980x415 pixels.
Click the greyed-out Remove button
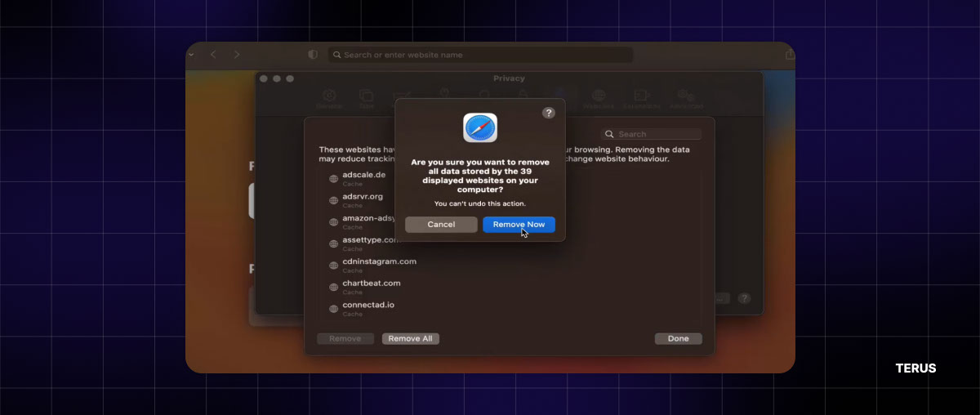tap(345, 338)
